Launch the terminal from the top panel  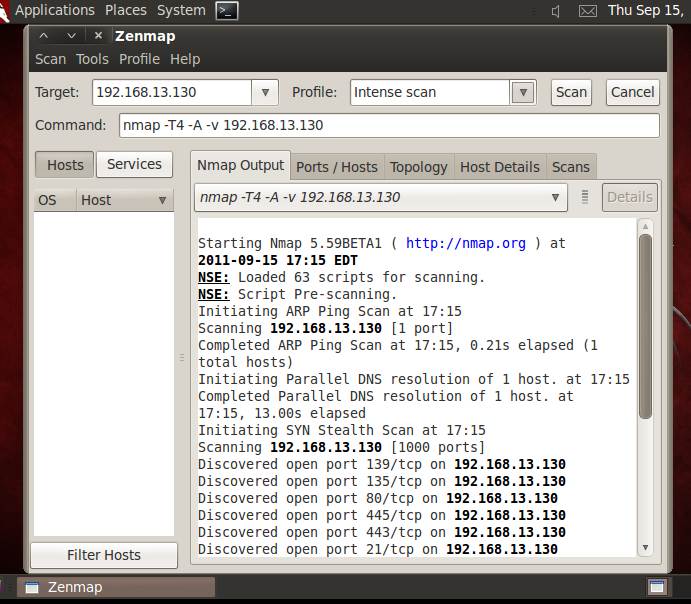pos(227,11)
